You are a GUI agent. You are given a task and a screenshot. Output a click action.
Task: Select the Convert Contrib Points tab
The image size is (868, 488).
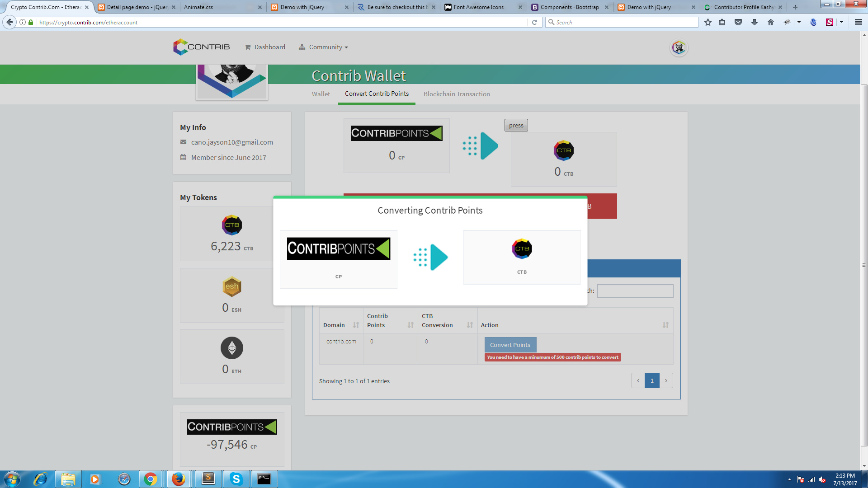pos(377,94)
